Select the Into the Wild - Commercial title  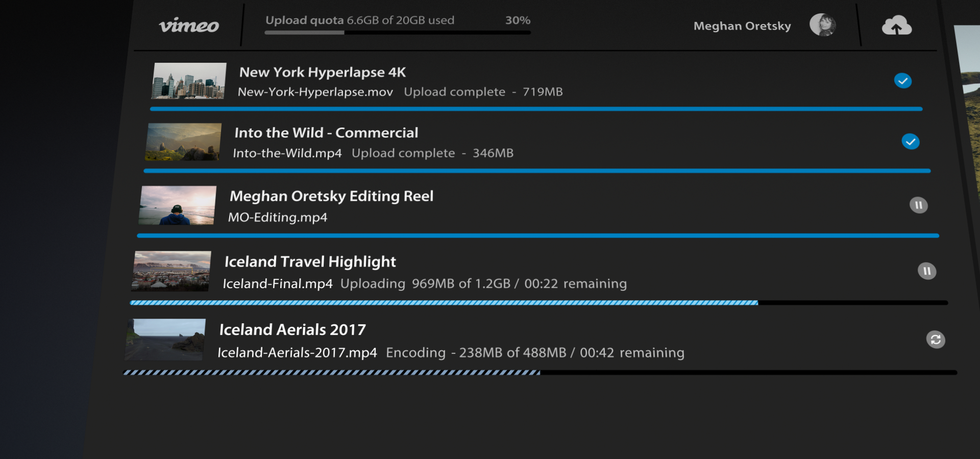tap(326, 133)
